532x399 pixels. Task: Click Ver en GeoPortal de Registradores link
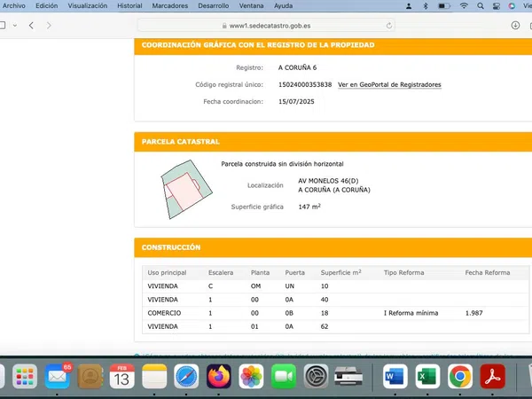pyautogui.click(x=389, y=85)
